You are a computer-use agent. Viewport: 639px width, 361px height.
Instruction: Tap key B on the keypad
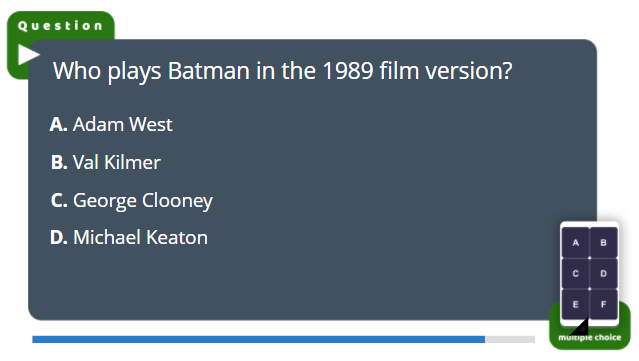(604, 243)
